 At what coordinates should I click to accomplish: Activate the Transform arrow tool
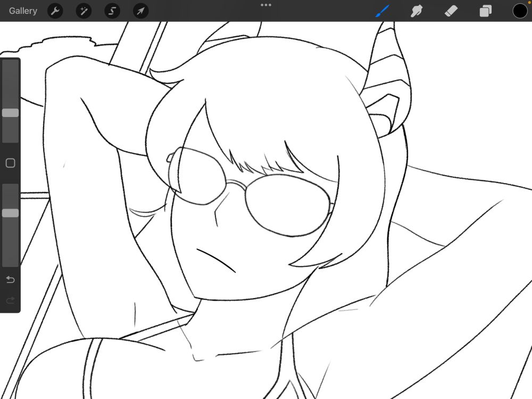pyautogui.click(x=140, y=11)
